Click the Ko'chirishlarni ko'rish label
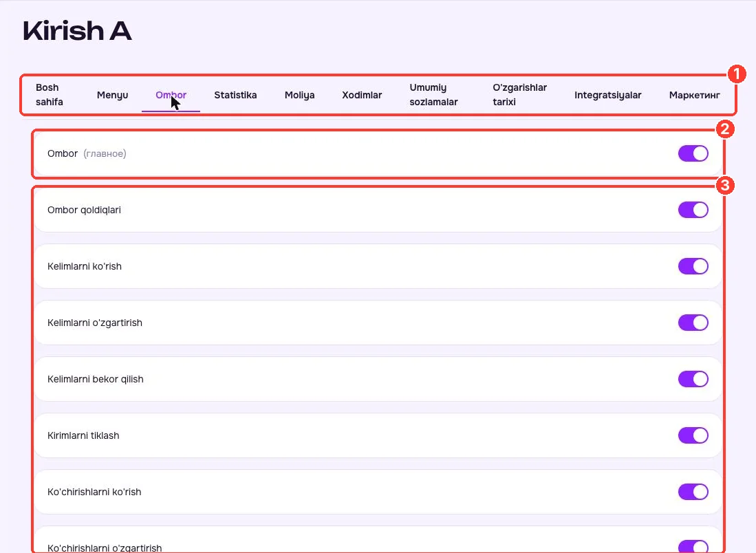This screenshot has width=756, height=553. click(x=94, y=492)
